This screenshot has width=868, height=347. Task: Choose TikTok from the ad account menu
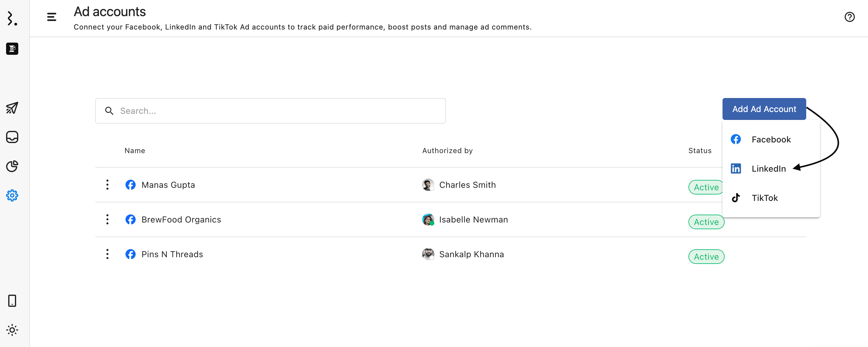point(764,198)
